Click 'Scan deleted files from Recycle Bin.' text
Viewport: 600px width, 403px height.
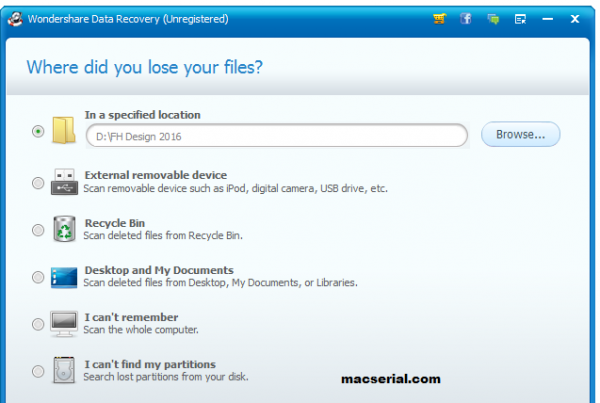(x=163, y=235)
